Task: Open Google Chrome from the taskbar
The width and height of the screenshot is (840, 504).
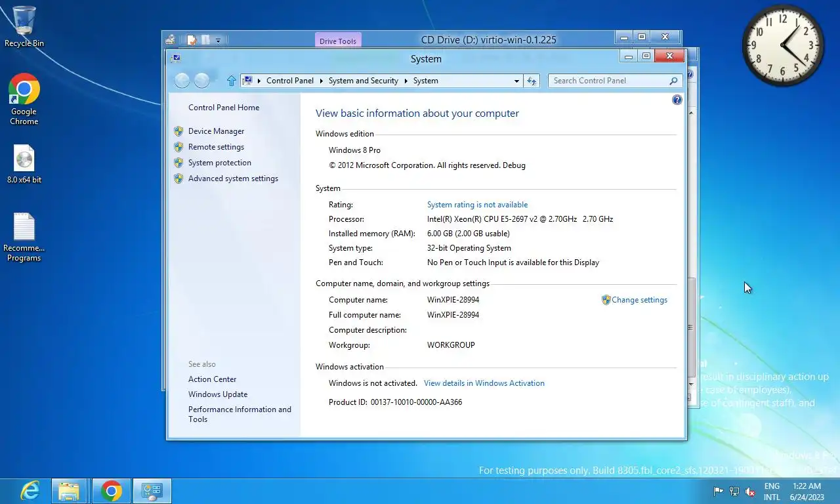Action: (x=112, y=491)
